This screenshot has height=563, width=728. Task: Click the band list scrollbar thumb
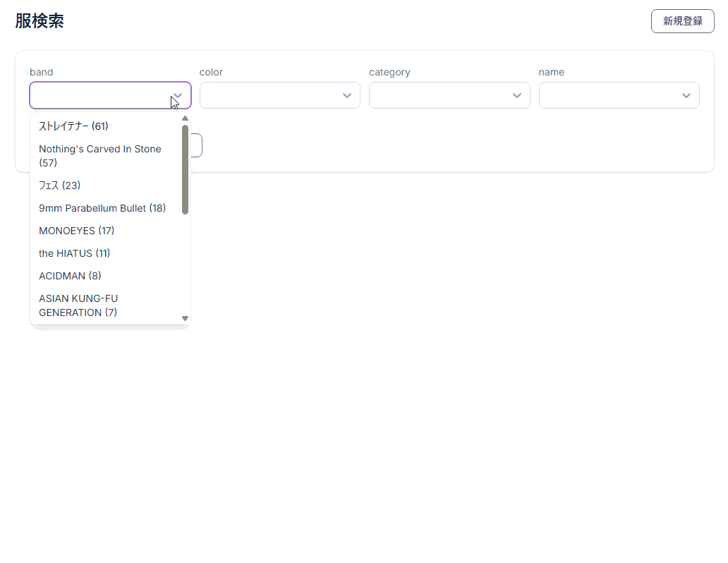coord(186,169)
